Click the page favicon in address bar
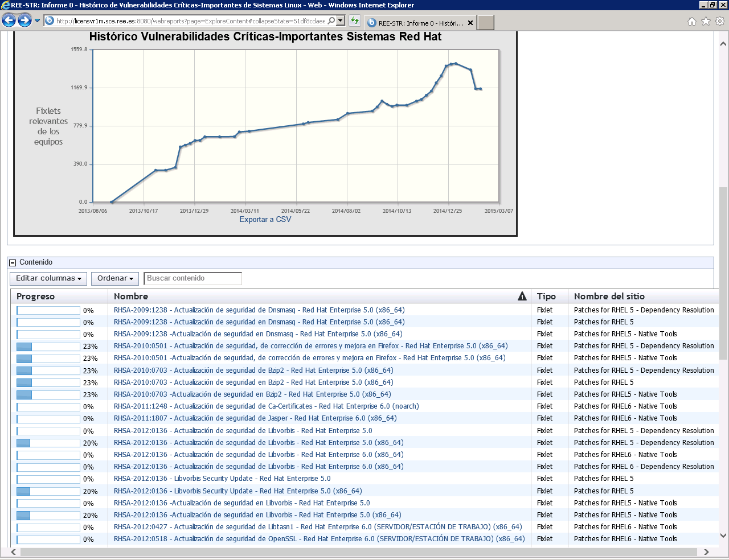The image size is (729, 560). click(x=50, y=21)
